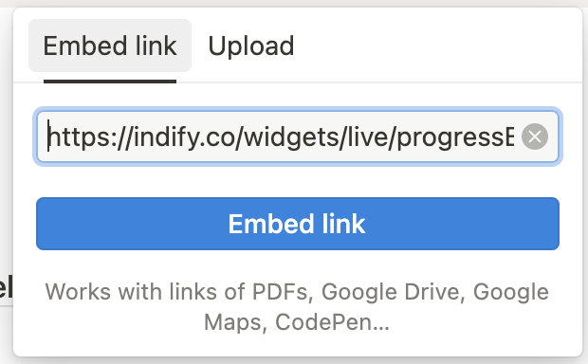Choose Upload instead of Embed link
Viewport: 588px width, 364px height.
pyautogui.click(x=251, y=46)
